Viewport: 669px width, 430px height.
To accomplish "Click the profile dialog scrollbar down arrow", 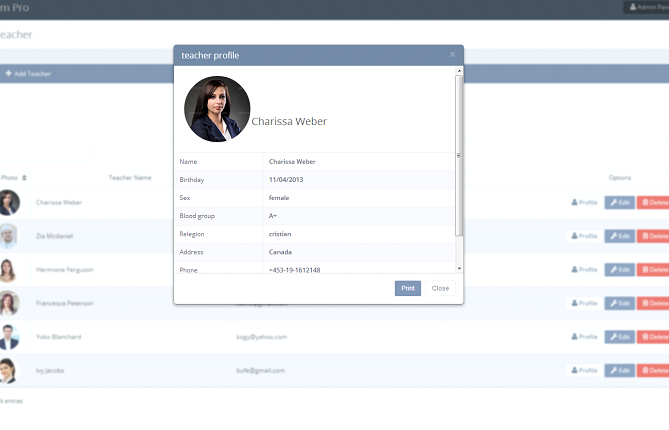I will pos(459,268).
